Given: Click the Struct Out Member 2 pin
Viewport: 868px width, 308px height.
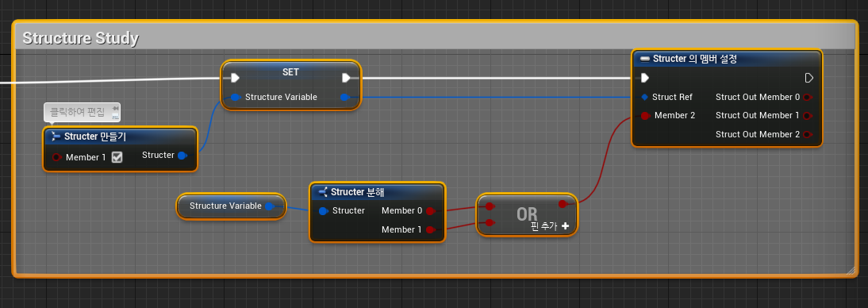Looking at the screenshot, I should [807, 135].
